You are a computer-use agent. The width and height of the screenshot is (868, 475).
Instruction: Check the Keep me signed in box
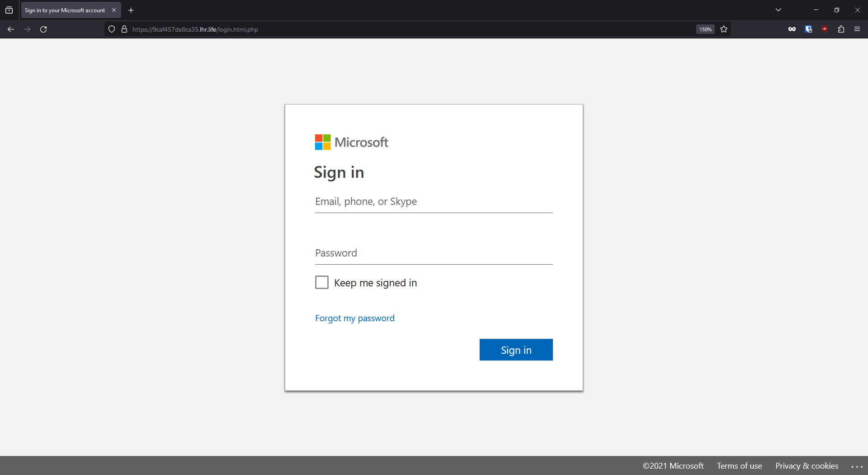pyautogui.click(x=322, y=282)
